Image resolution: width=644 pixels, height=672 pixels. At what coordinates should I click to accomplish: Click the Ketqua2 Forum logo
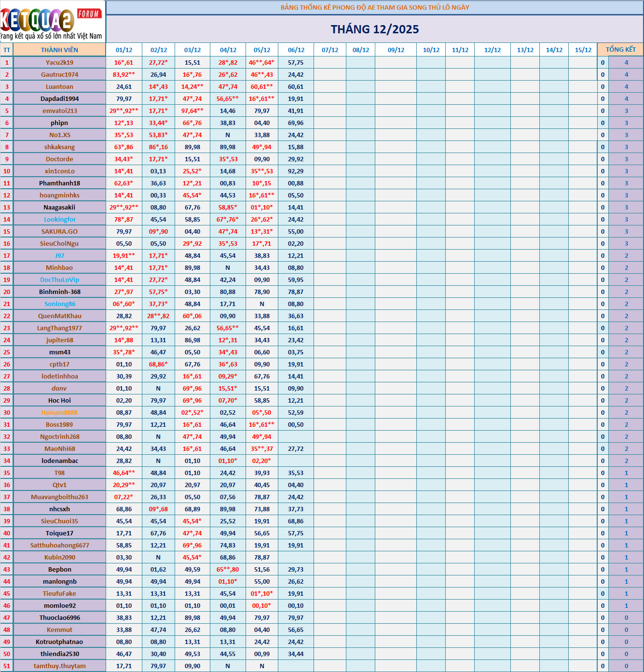(52, 22)
